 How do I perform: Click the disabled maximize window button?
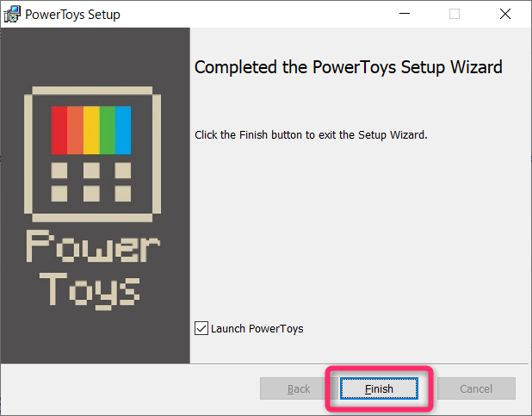(x=455, y=14)
